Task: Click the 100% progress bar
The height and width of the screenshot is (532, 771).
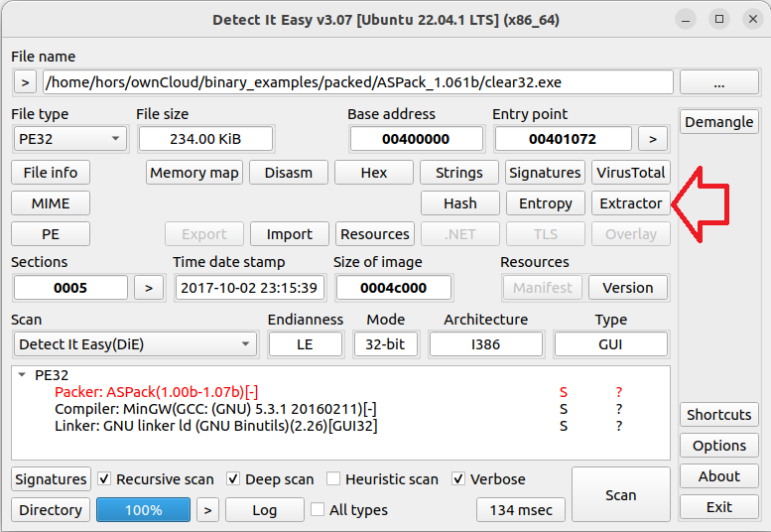Action: (143, 510)
